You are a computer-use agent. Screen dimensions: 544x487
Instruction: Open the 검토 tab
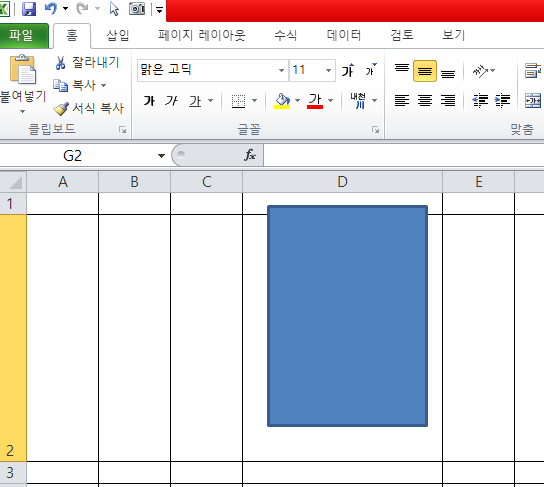402,35
